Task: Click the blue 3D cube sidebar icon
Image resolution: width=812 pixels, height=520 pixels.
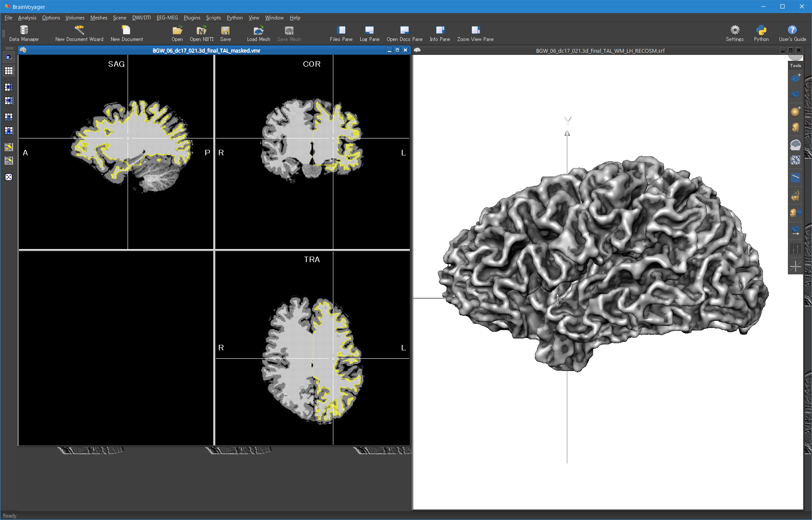Action: (x=8, y=57)
